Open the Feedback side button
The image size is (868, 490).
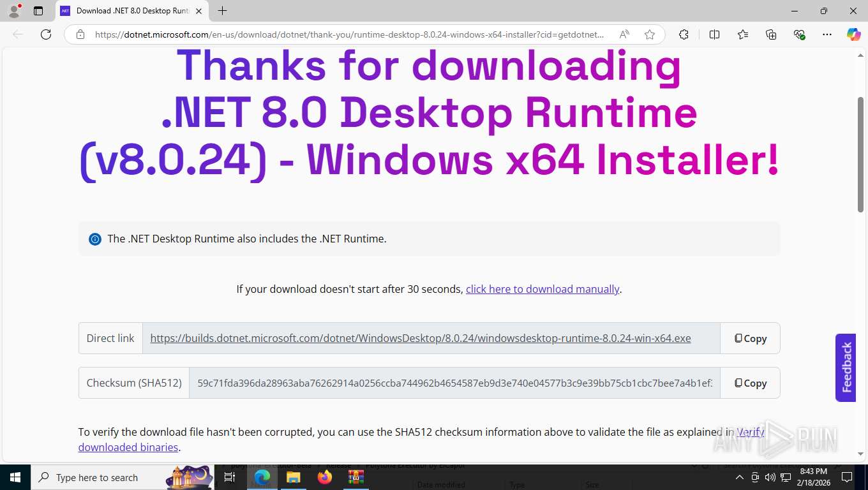coord(846,367)
